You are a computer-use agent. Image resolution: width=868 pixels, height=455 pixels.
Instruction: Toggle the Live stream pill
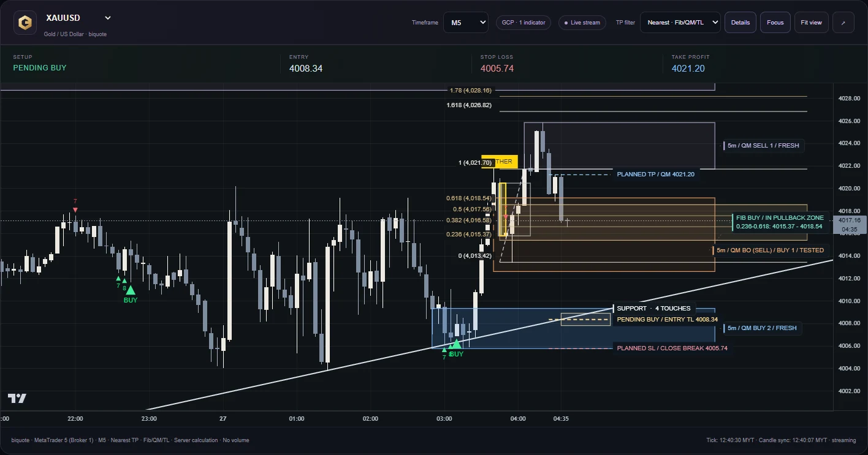tap(582, 23)
